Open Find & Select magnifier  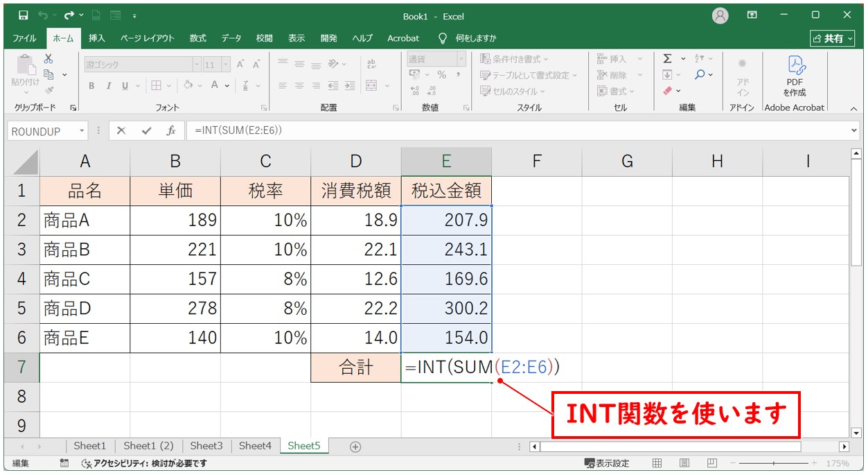tap(700, 75)
